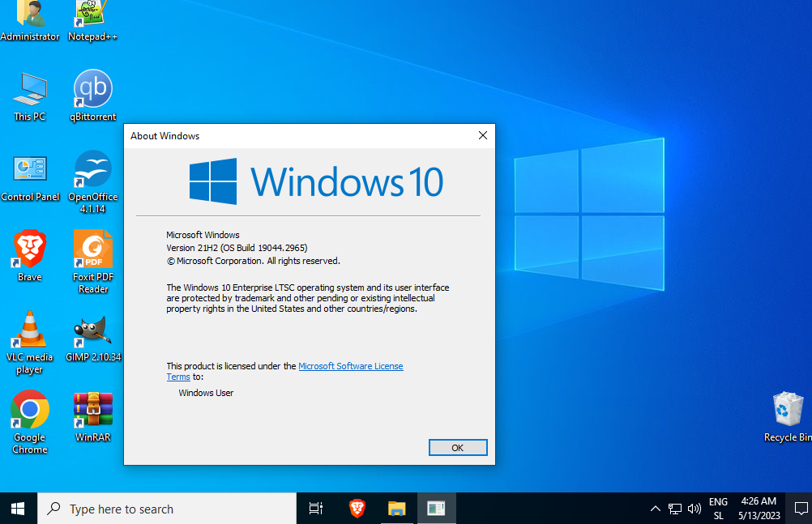Screen dimensions: 812x524
Task: Close the About Windows dialog
Action: (483, 136)
